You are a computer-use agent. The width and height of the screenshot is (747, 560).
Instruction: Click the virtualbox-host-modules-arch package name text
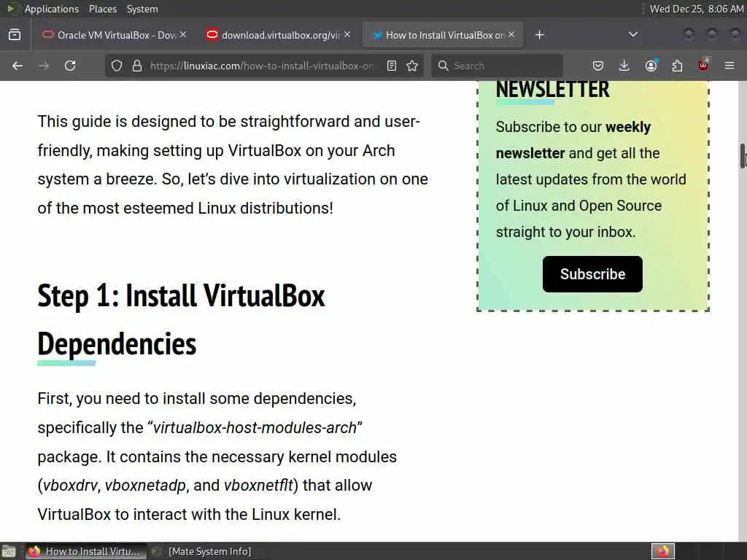(255, 427)
